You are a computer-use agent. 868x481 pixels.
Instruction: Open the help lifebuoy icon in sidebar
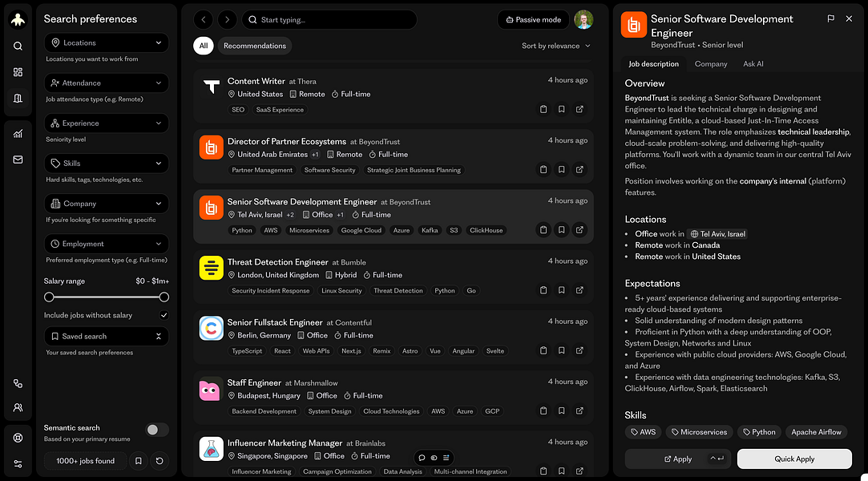click(x=18, y=438)
